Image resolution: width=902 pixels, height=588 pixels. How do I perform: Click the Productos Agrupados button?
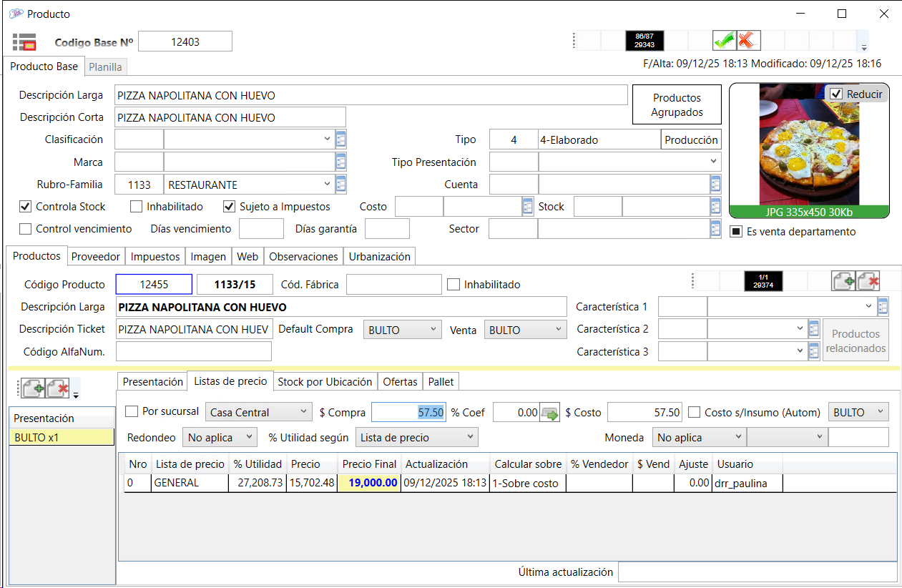pos(676,104)
